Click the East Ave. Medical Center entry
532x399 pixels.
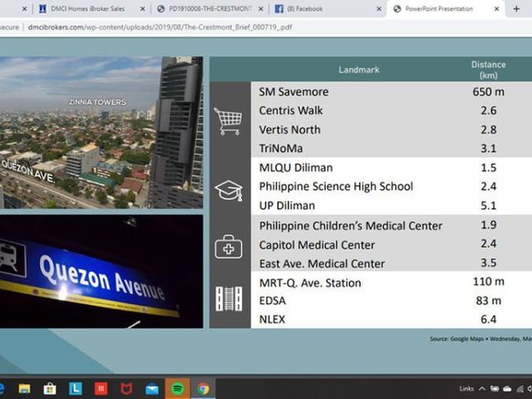pos(322,264)
